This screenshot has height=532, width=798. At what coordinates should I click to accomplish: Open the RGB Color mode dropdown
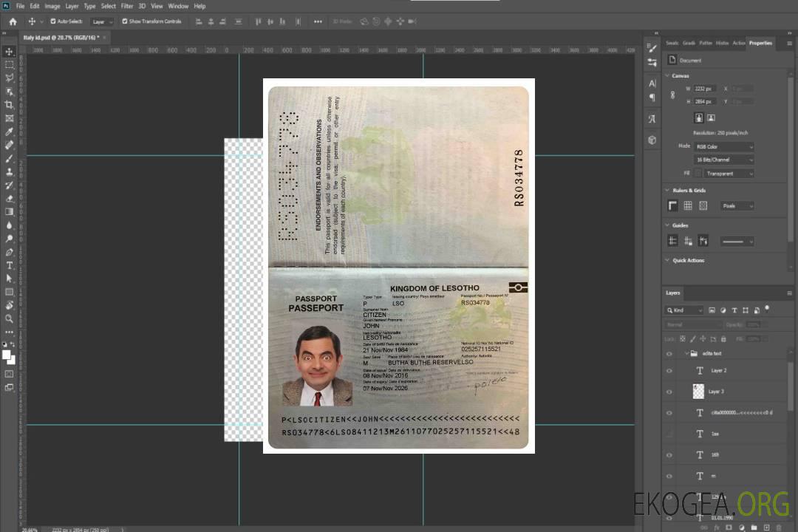723,146
